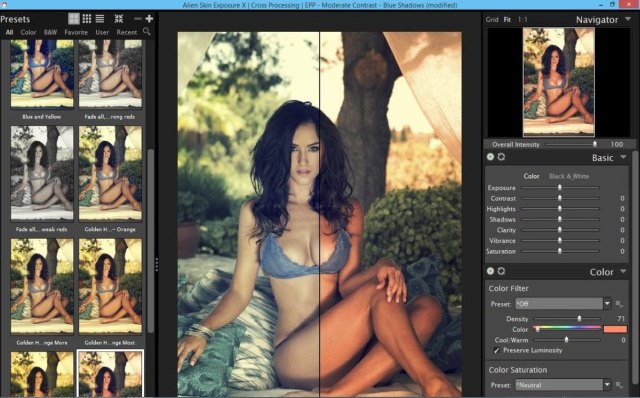Viewport: 640px width, 398px height.
Task: Click the plus icon to add preset
Action: click(149, 19)
